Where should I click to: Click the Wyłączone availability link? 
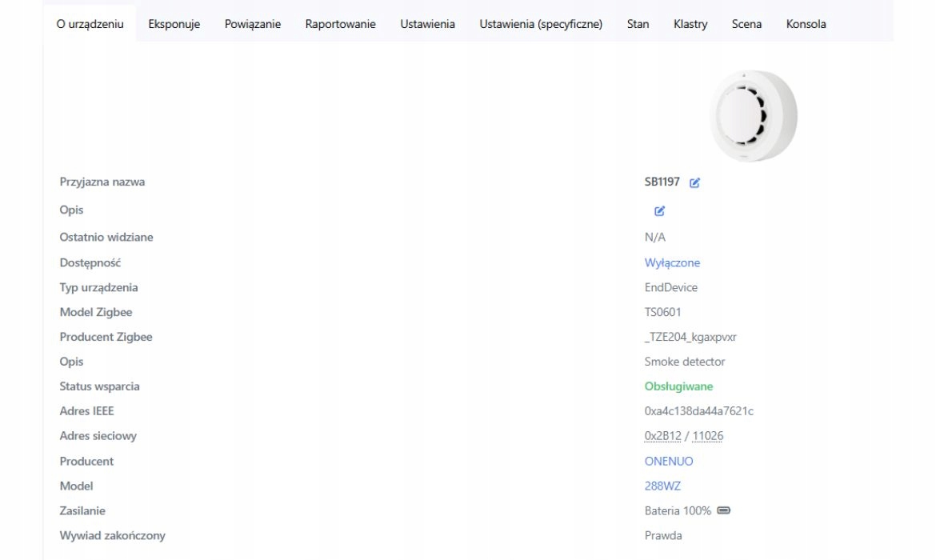[672, 262]
